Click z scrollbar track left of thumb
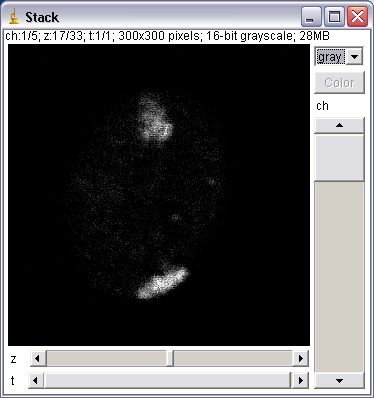The width and height of the screenshot is (374, 398). click(106, 359)
